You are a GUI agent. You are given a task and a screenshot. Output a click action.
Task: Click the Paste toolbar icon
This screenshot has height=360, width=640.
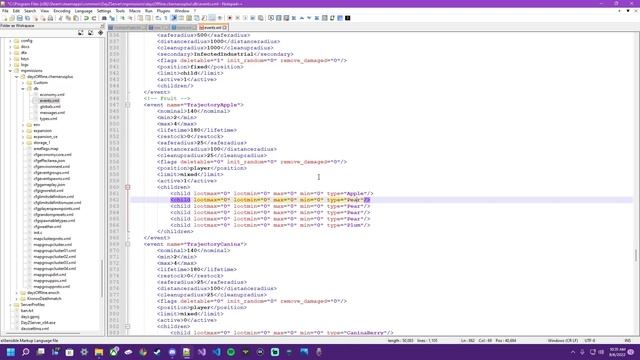pyautogui.click(x=76, y=18)
